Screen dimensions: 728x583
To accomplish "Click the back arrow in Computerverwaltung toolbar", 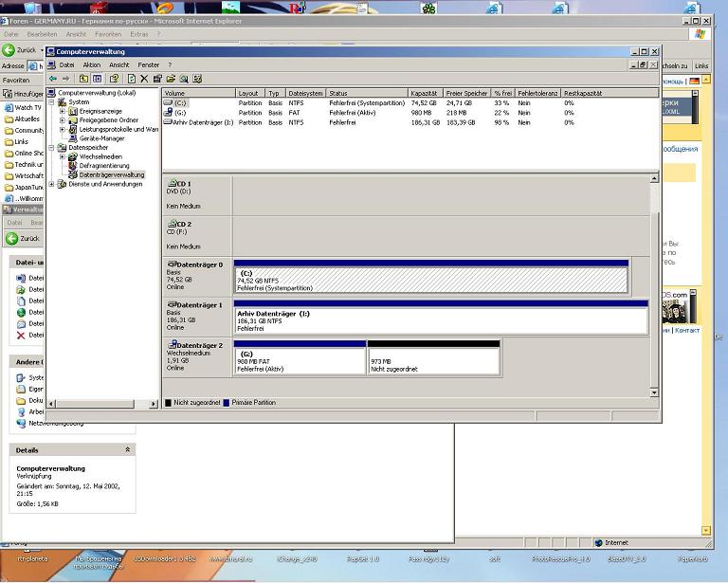I will 53,79.
